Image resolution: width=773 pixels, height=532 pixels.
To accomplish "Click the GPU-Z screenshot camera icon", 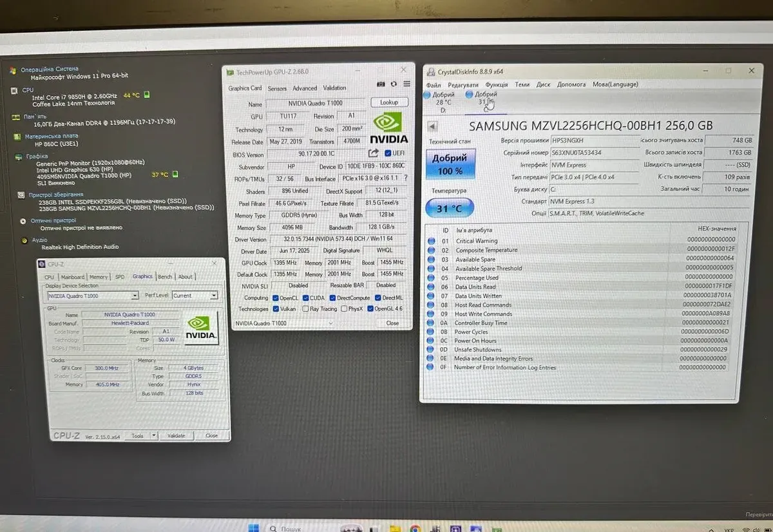I will 380,84.
